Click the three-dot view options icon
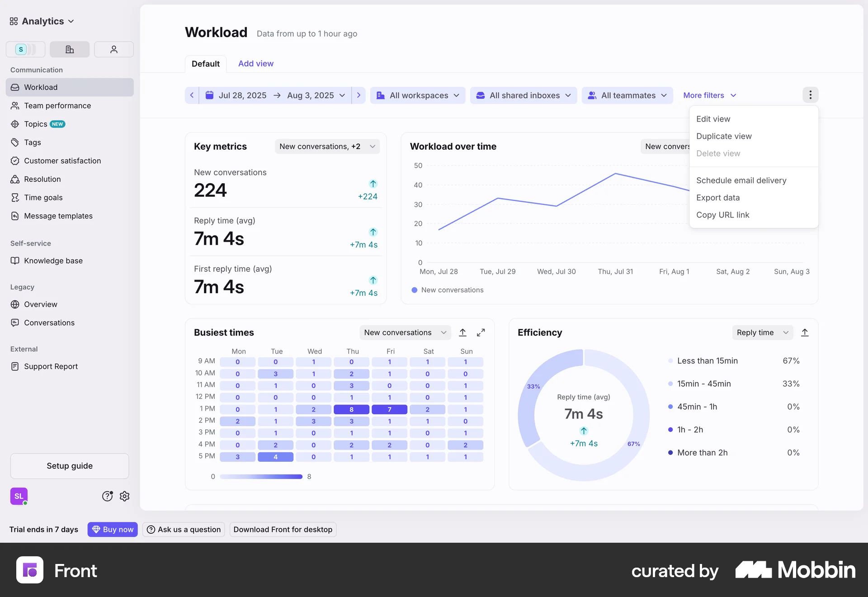 (x=810, y=95)
